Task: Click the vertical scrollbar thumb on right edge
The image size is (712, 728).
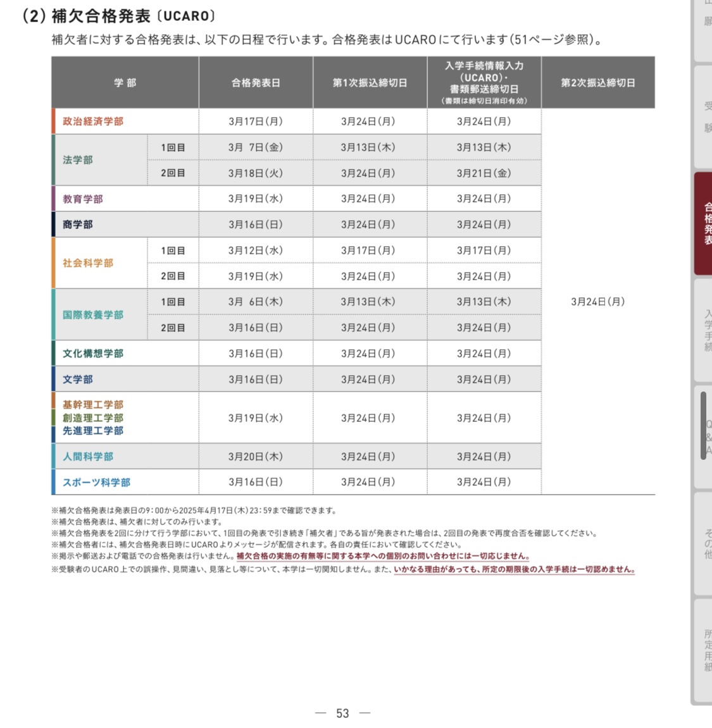Action: 703,425
